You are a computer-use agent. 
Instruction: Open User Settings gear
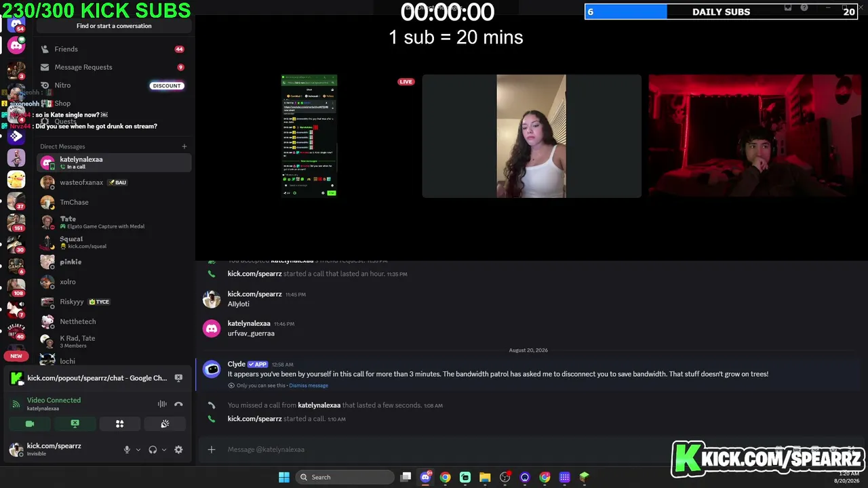[178, 449]
